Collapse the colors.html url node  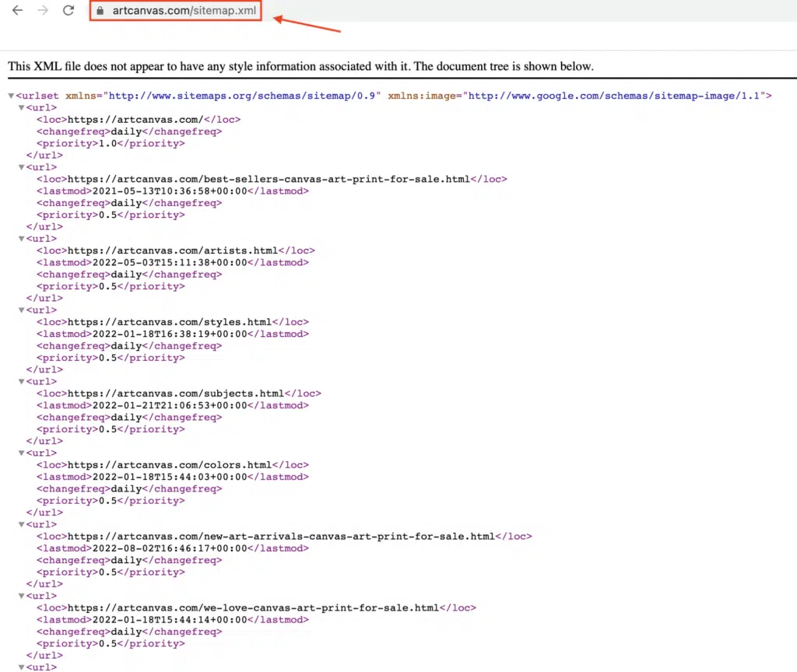point(21,453)
